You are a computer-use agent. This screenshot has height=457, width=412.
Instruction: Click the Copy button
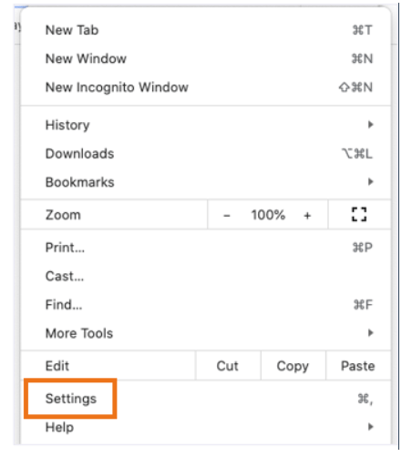(293, 366)
